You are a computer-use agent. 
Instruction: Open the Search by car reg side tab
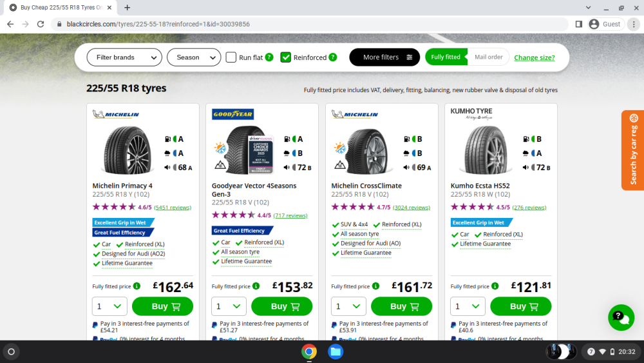632,150
